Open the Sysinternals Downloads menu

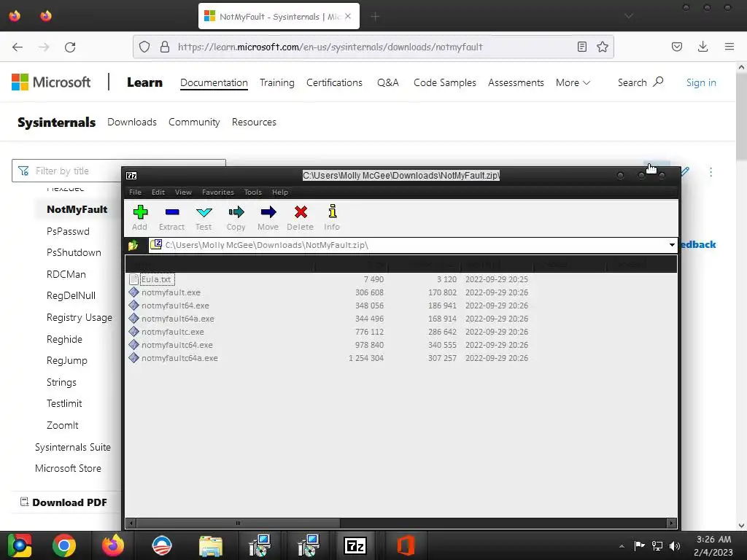(132, 122)
